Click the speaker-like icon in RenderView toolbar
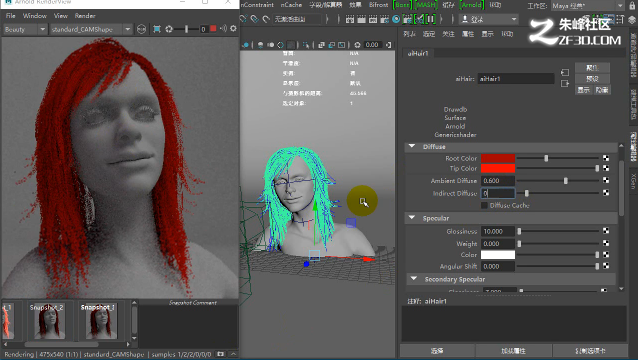Viewport: 638px width, 360px height. tap(223, 28)
